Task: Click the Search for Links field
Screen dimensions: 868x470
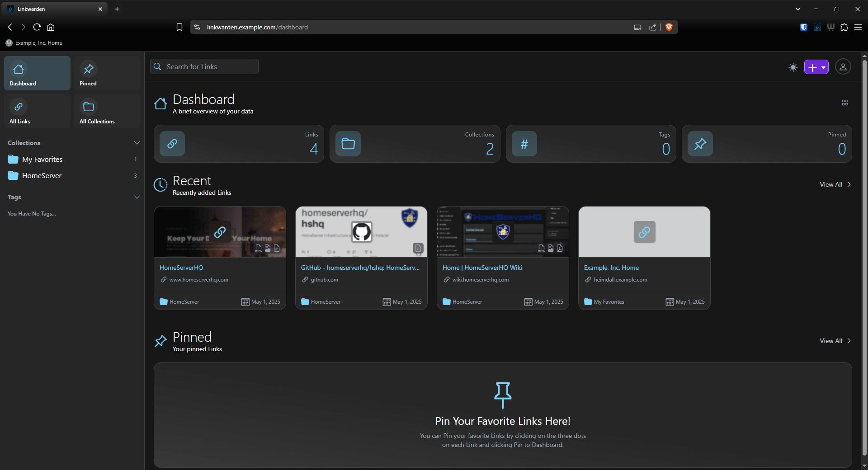Action: pos(204,66)
